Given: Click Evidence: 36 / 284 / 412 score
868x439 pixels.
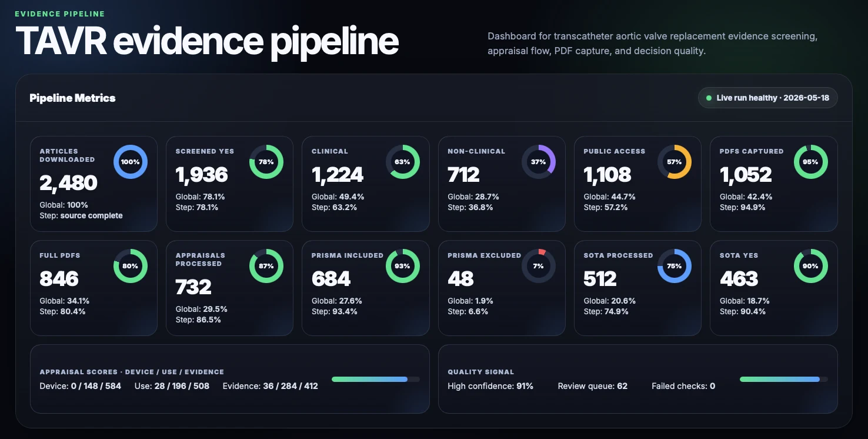Looking at the screenshot, I should (271, 387).
